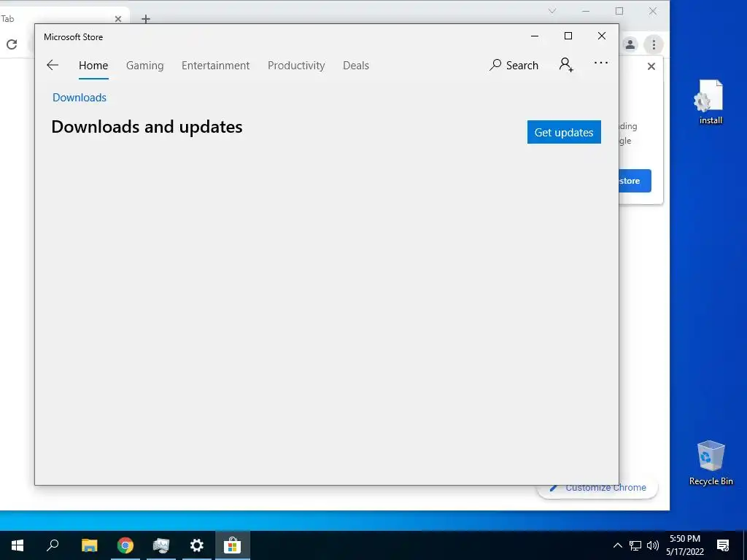Open the taskbar clock and date
Viewport: 747px width, 560px height.
685,545
